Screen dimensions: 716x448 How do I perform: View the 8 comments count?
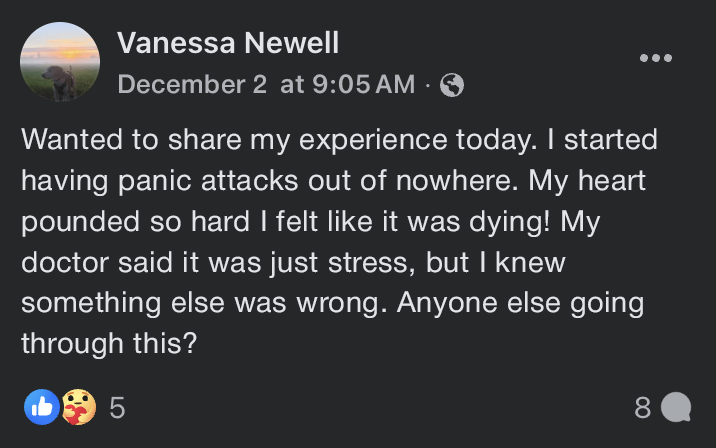643,407
